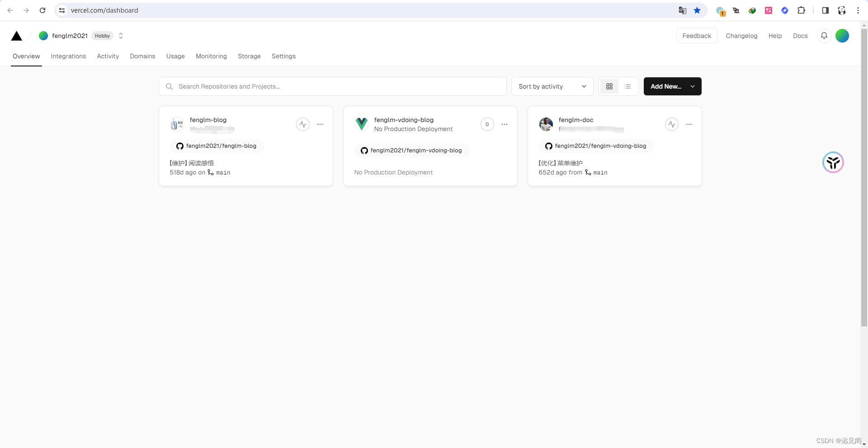Go back in browser history
This screenshot has width=868, height=448.
(10, 10)
